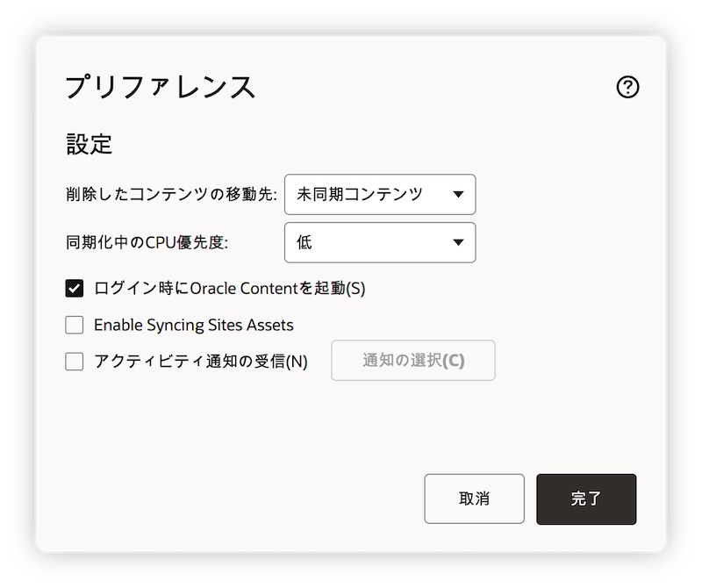Image resolution: width=702 pixels, height=588 pixels.
Task: Click the Enable Syncing Sites Assets label text
Action: pos(193,325)
